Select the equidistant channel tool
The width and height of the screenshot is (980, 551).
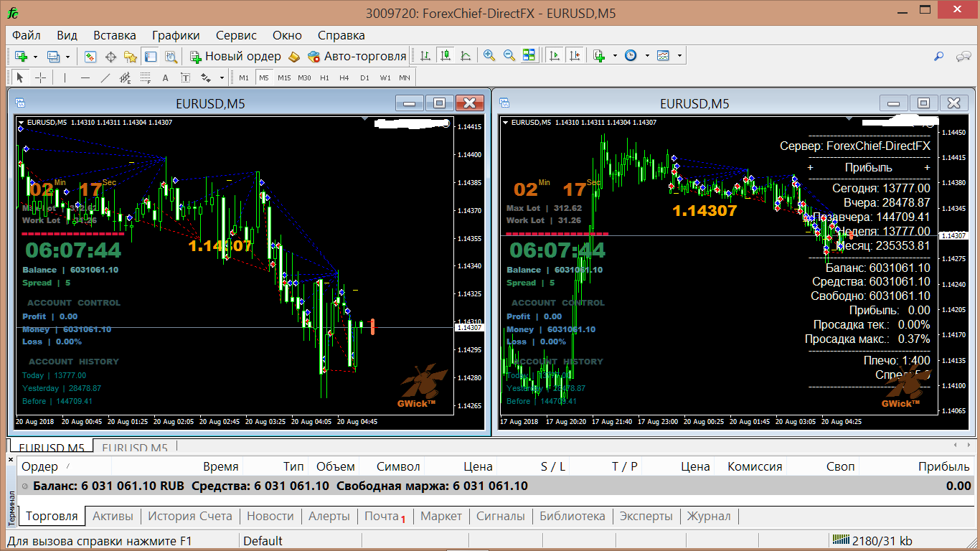coord(126,77)
